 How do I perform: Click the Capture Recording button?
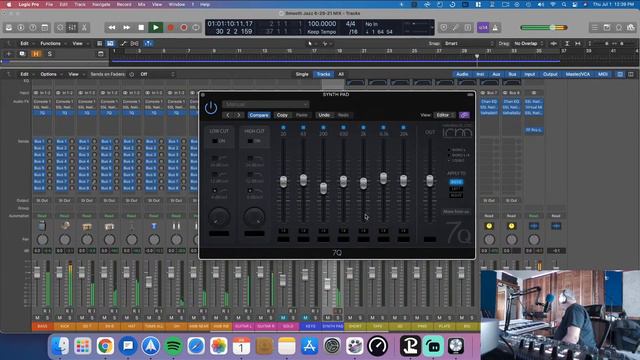click(x=184, y=28)
